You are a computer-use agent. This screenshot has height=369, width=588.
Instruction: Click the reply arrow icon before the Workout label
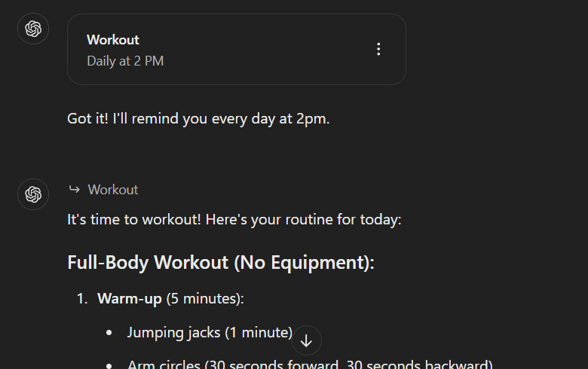[x=74, y=190]
